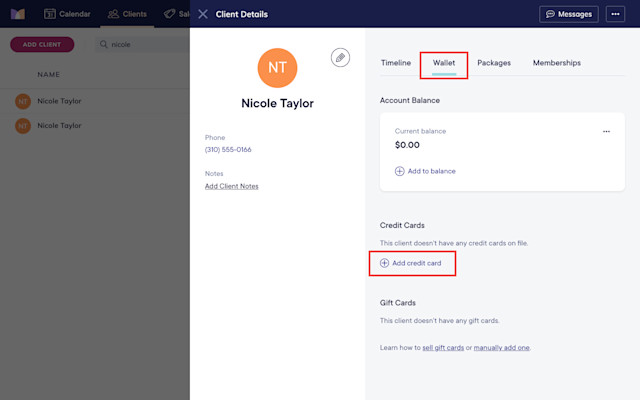Click phone number (310) 555-0166
640x400 pixels.
click(x=228, y=149)
